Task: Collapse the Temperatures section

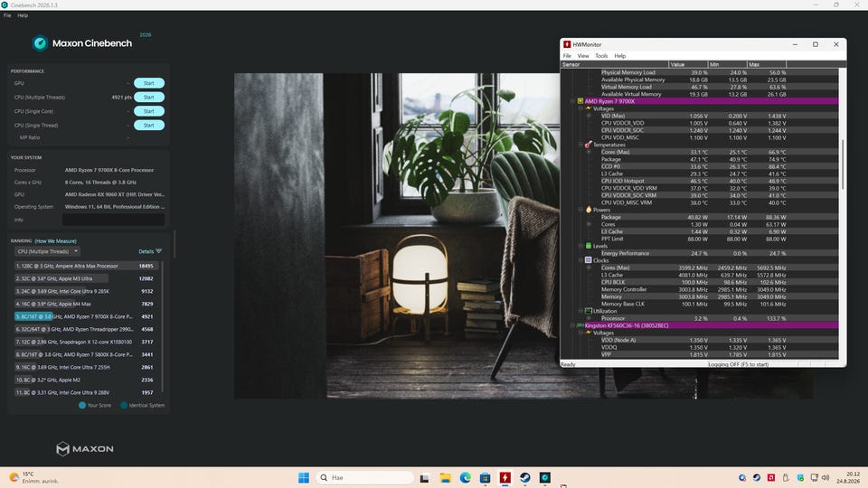Action: (x=581, y=145)
